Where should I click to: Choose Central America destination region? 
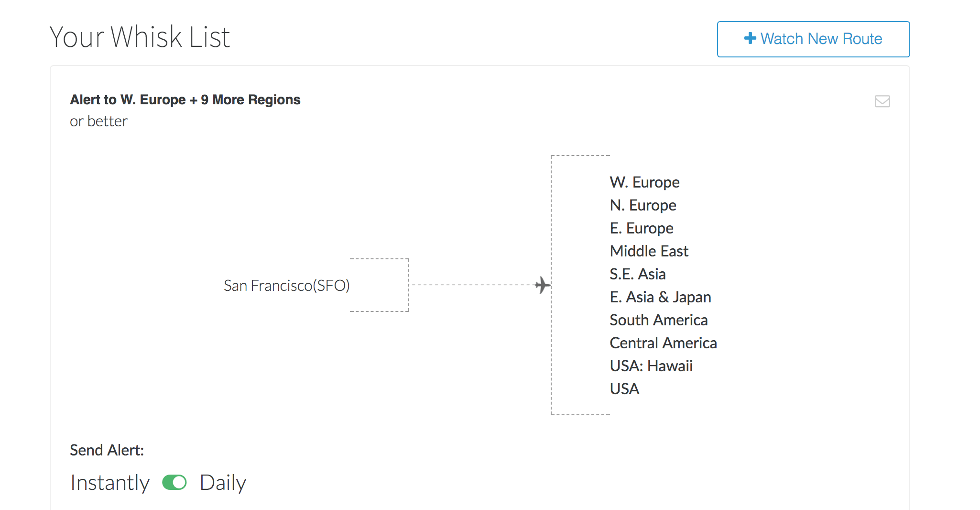664,343
